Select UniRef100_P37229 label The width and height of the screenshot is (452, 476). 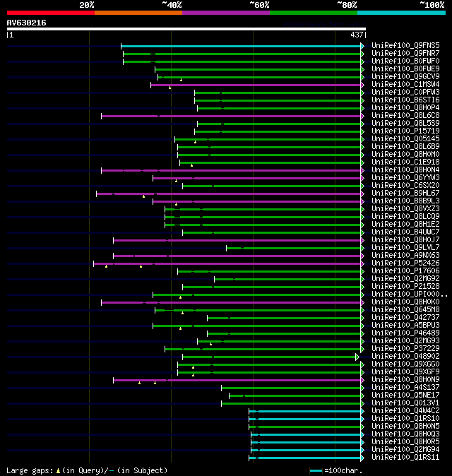coord(405,348)
